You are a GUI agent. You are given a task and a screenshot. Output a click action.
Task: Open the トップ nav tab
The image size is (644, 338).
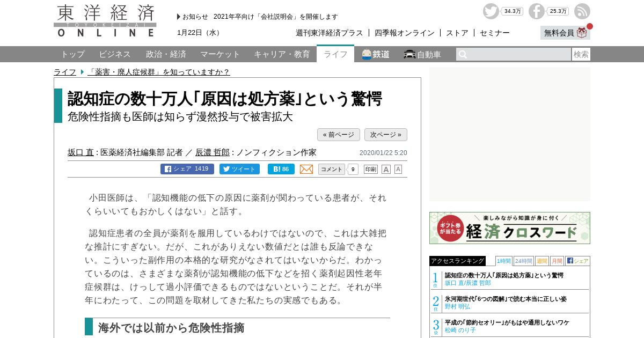point(72,54)
